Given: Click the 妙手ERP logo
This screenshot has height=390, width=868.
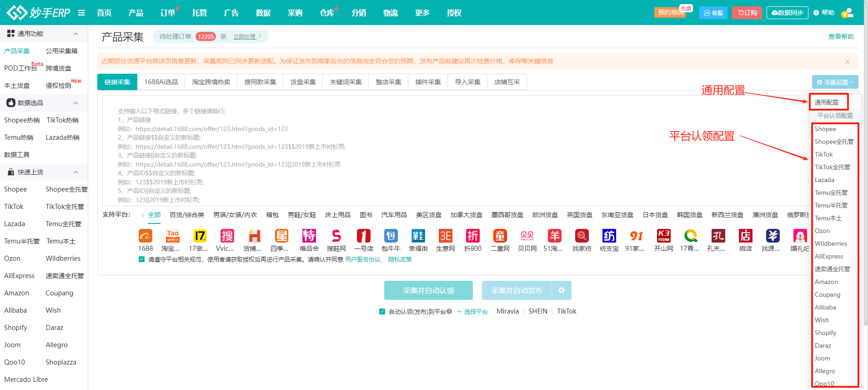Looking at the screenshot, I should (x=39, y=12).
